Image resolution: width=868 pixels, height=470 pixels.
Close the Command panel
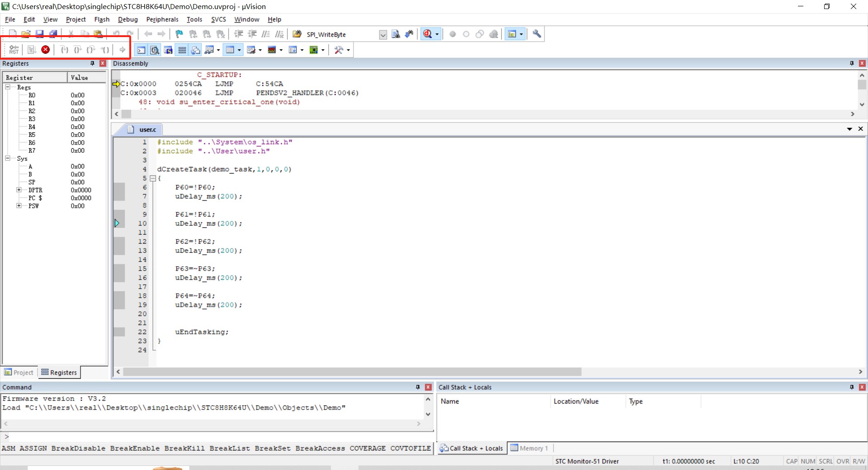(428, 387)
